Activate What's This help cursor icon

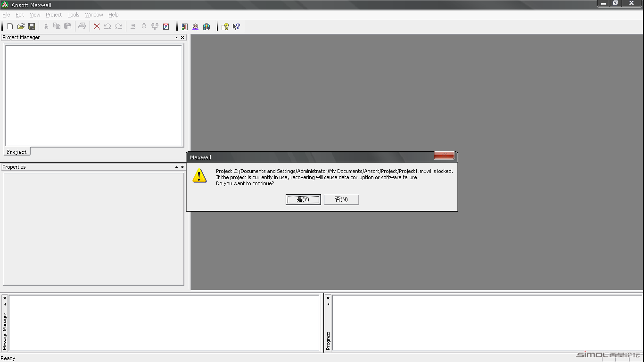click(x=236, y=26)
